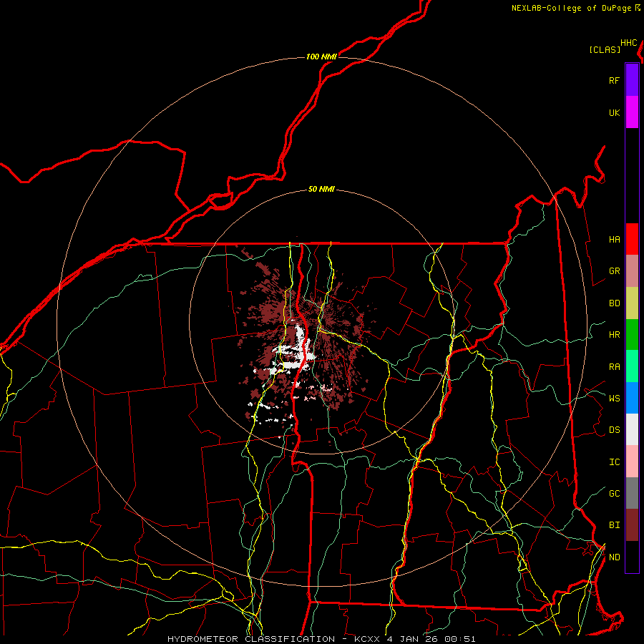Click the 4 JAN 26 date stamp
Image resolution: width=644 pixels, height=644 pixels.
click(413, 639)
